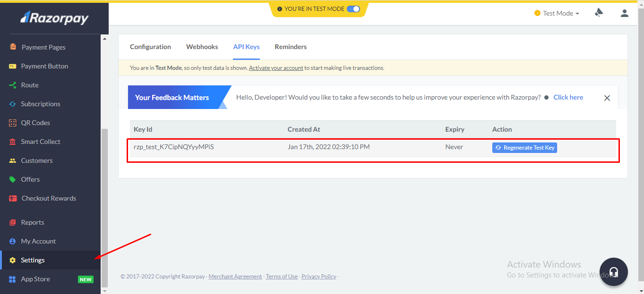Open Subscriptions via its sidebar icon
Viewport: 644px width, 294px height.
(x=13, y=104)
